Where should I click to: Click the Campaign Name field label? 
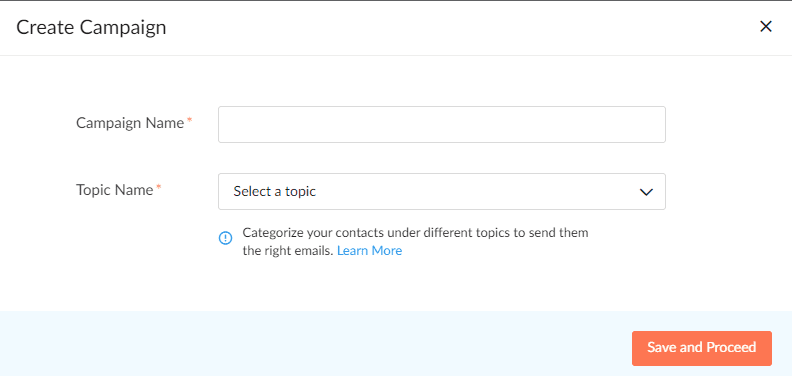tap(130, 123)
